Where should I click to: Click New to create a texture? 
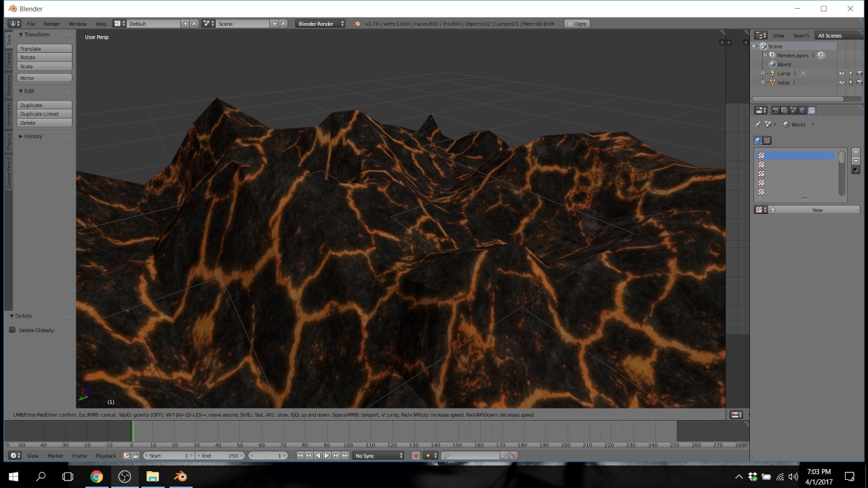(x=814, y=210)
